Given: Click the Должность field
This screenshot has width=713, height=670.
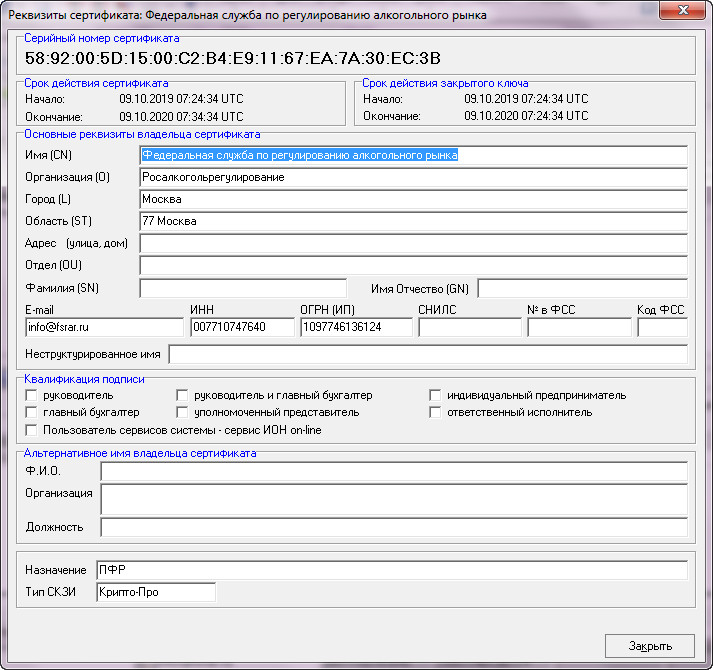Looking at the screenshot, I should tap(394, 527).
